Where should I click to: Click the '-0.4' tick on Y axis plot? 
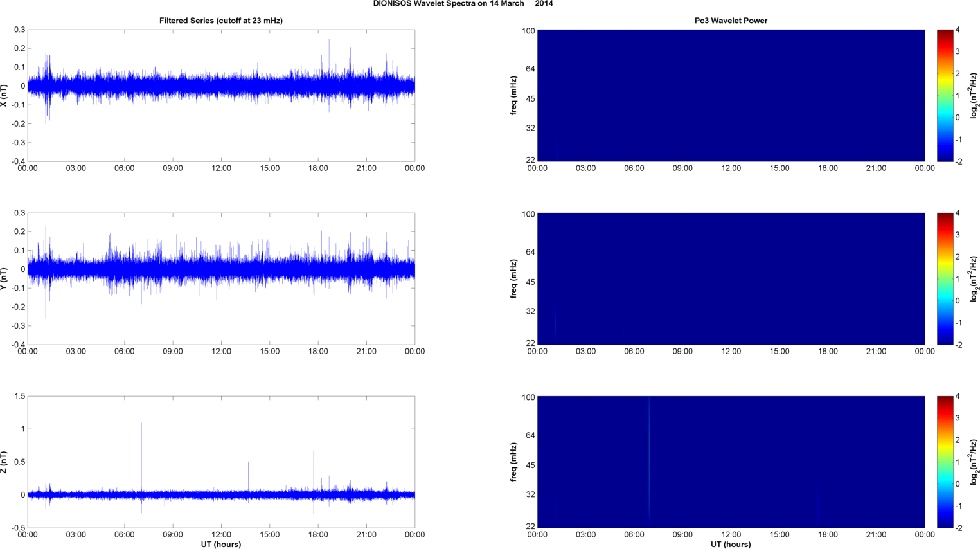(x=18, y=345)
